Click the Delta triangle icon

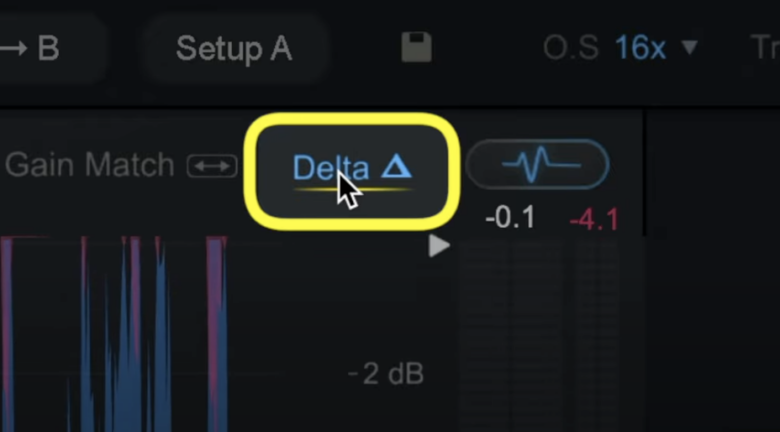click(398, 167)
